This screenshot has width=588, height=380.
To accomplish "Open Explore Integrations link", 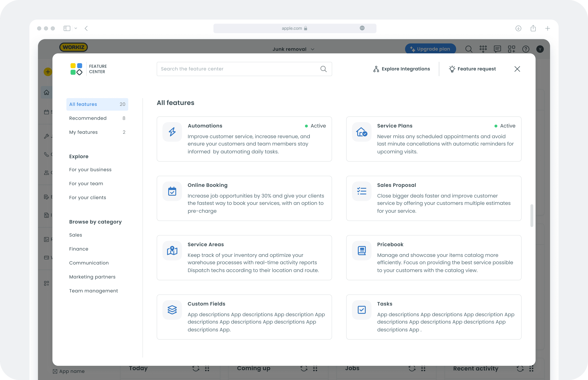I will pyautogui.click(x=401, y=69).
